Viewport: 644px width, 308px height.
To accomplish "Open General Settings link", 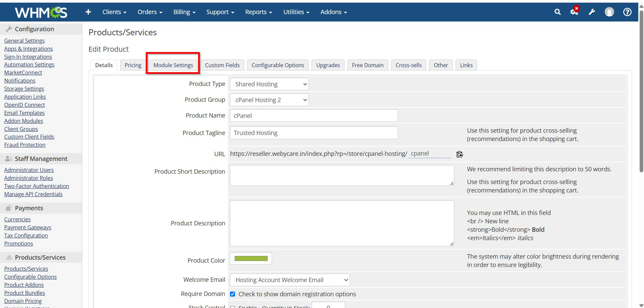I will [x=25, y=41].
